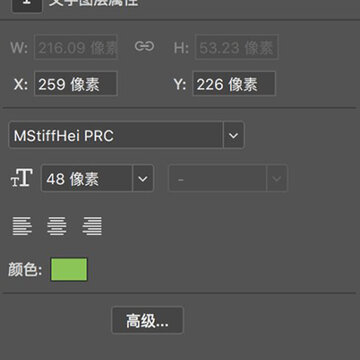Select left align text

tap(22, 226)
